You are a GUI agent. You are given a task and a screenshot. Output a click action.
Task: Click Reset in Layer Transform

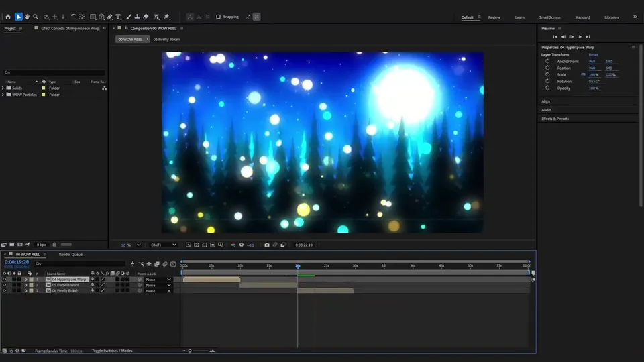coord(593,54)
